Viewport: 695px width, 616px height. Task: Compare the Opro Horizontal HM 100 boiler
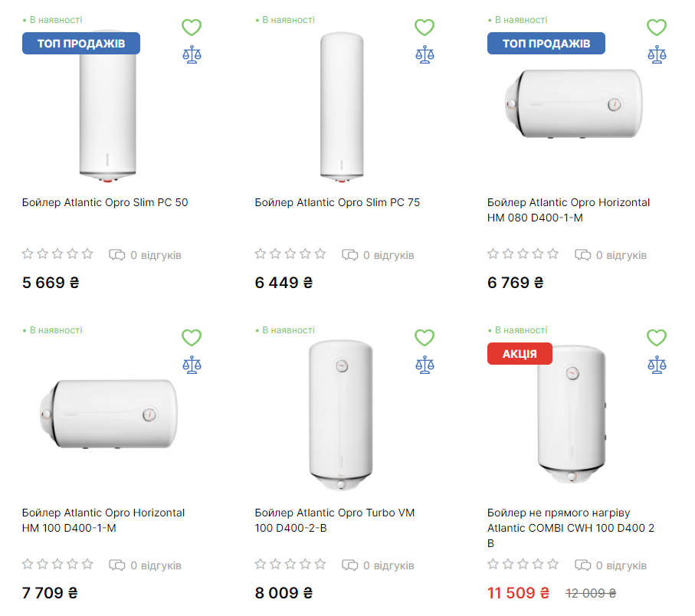tap(192, 365)
